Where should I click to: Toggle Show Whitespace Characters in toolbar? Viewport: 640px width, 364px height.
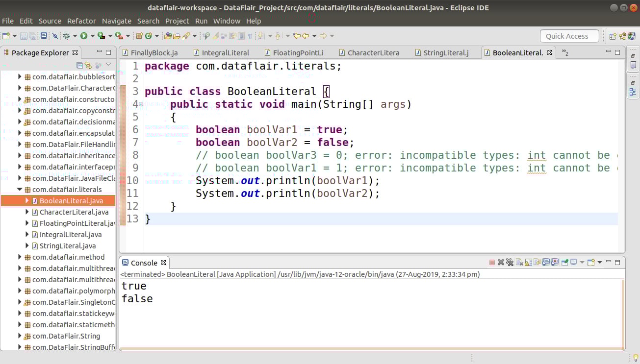(x=249, y=36)
